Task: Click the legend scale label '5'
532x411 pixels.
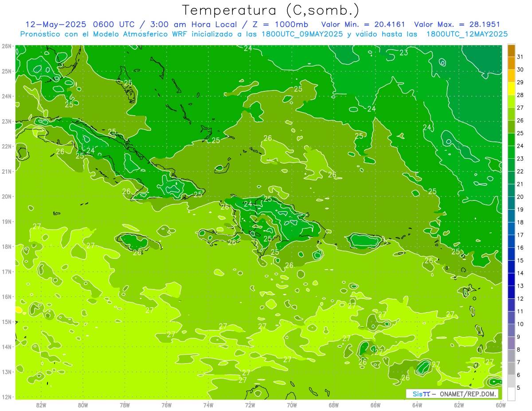Action: point(519,388)
